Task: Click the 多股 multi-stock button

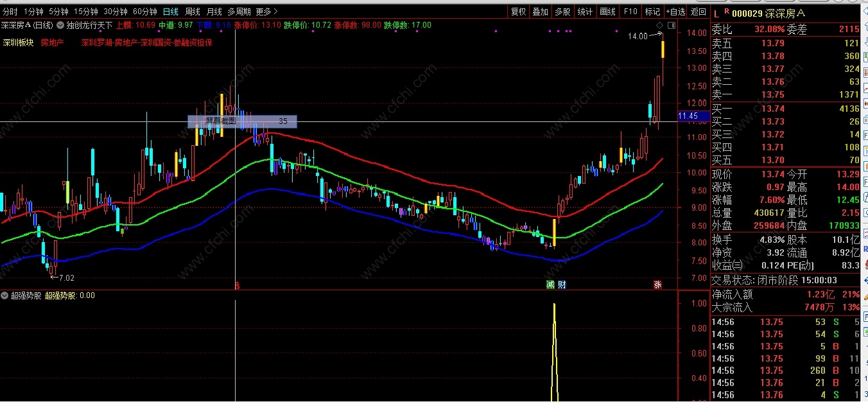Action: tap(562, 12)
